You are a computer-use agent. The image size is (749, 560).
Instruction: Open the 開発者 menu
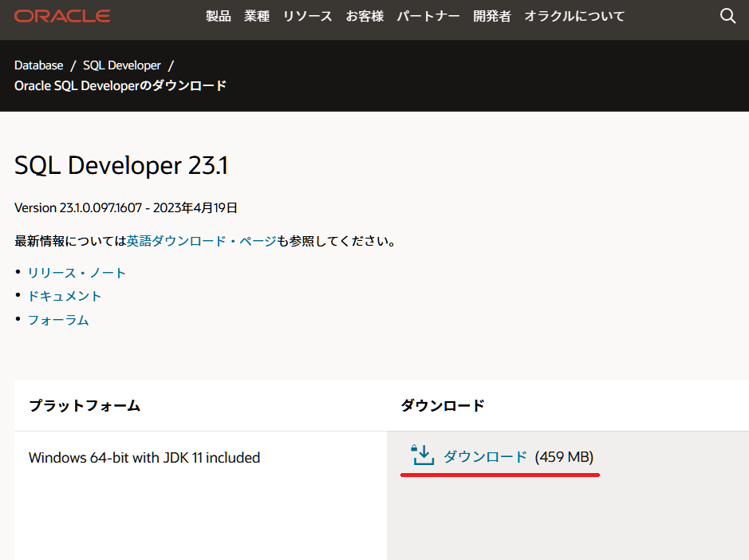click(x=492, y=16)
